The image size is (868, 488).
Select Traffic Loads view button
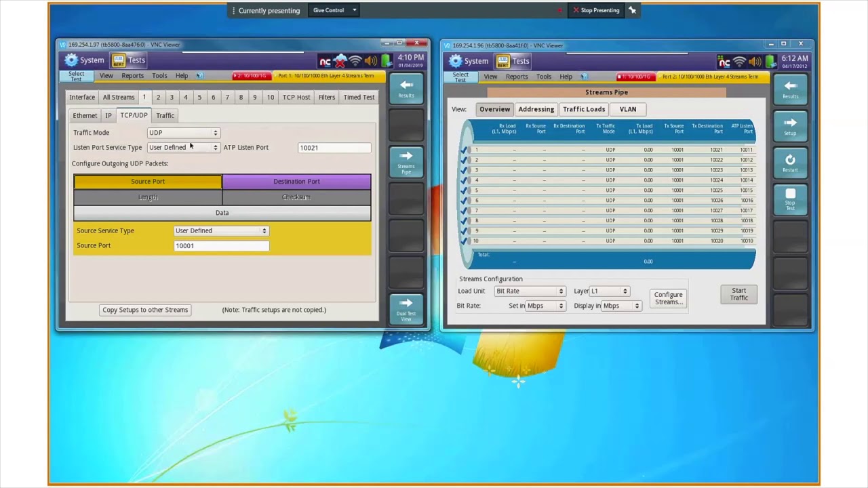pos(584,109)
